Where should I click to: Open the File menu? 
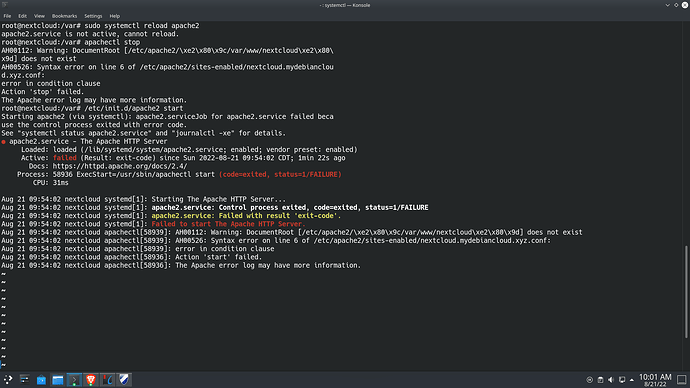coord(7,16)
